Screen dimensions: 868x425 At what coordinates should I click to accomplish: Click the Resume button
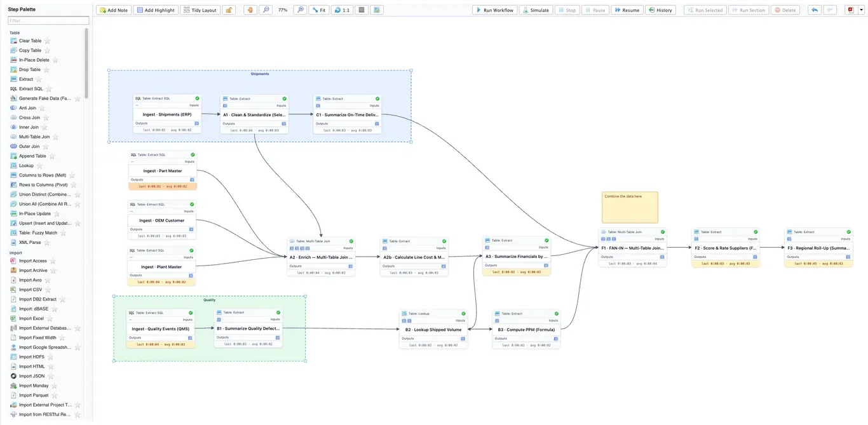(x=627, y=10)
